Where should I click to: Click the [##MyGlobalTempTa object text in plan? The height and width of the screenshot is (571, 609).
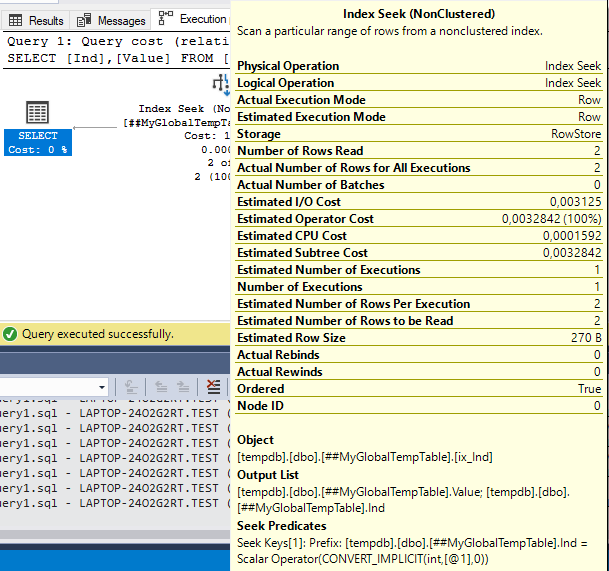pos(176,123)
